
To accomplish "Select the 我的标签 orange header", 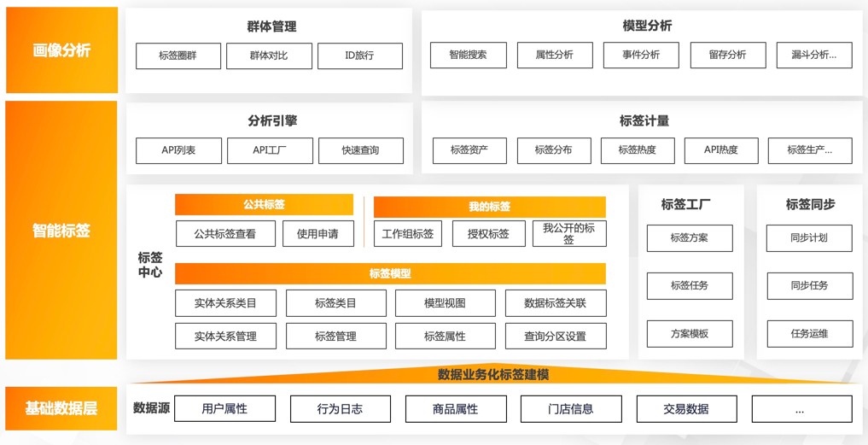I will (489, 207).
